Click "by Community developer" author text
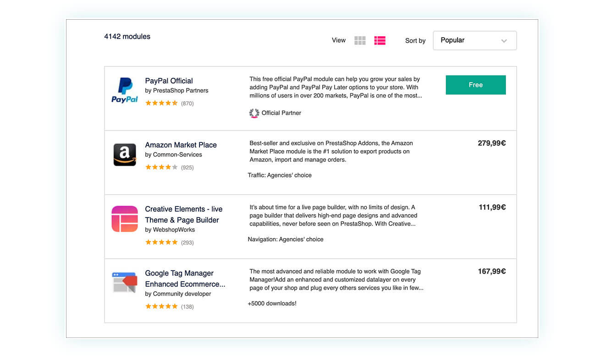 [178, 294]
